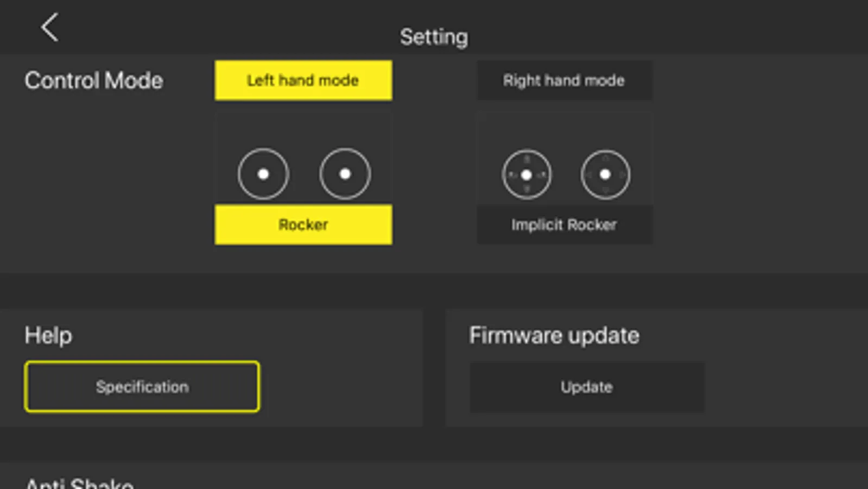Start the firmware Update
Viewport: 868px width, 489px height.
coord(587,387)
